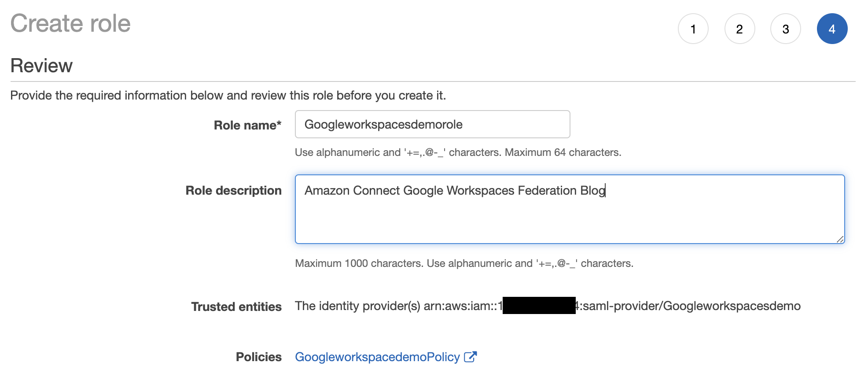Click the "Review" section heading
The image size is (868, 377).
[41, 66]
